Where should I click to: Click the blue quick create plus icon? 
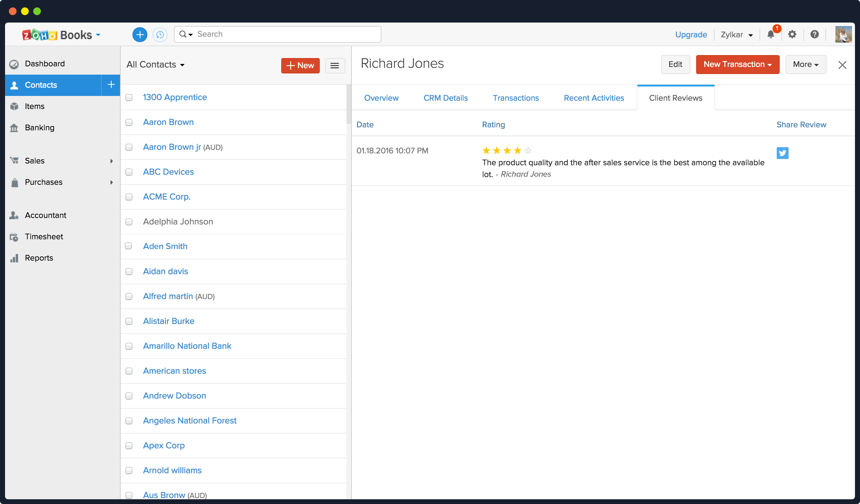(140, 34)
